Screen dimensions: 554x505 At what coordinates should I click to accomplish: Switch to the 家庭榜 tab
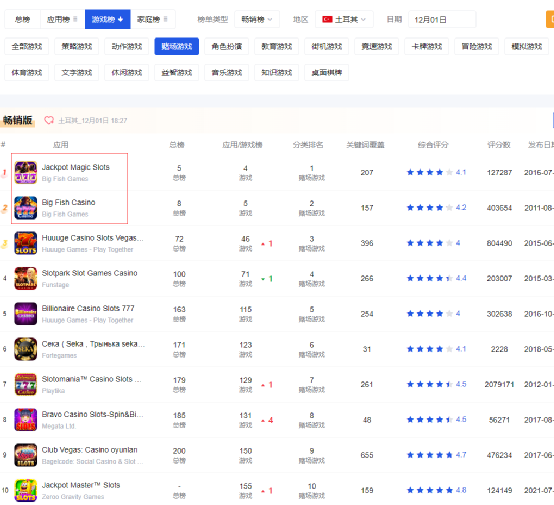coord(153,19)
